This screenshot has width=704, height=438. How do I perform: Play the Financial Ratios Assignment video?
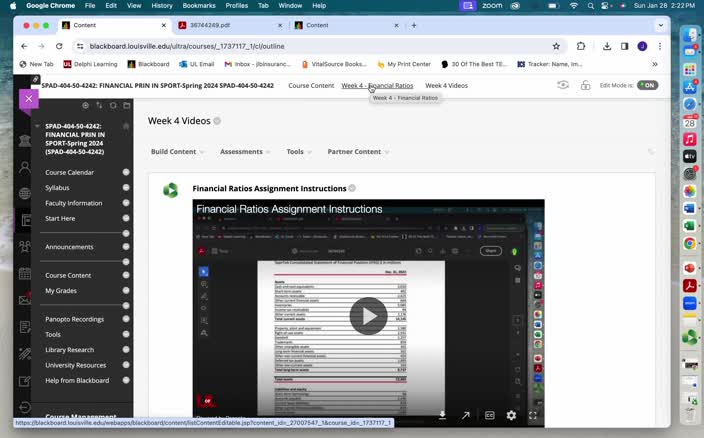coord(368,316)
